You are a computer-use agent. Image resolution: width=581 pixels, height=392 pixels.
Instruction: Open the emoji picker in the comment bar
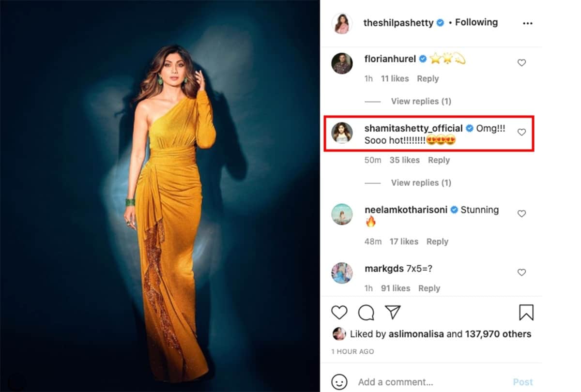(340, 382)
